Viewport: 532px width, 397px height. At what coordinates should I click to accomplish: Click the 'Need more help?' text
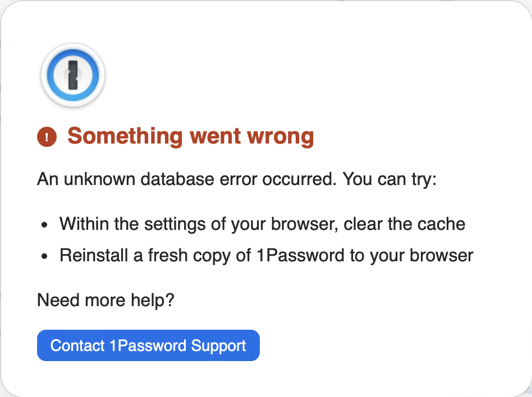(x=106, y=300)
